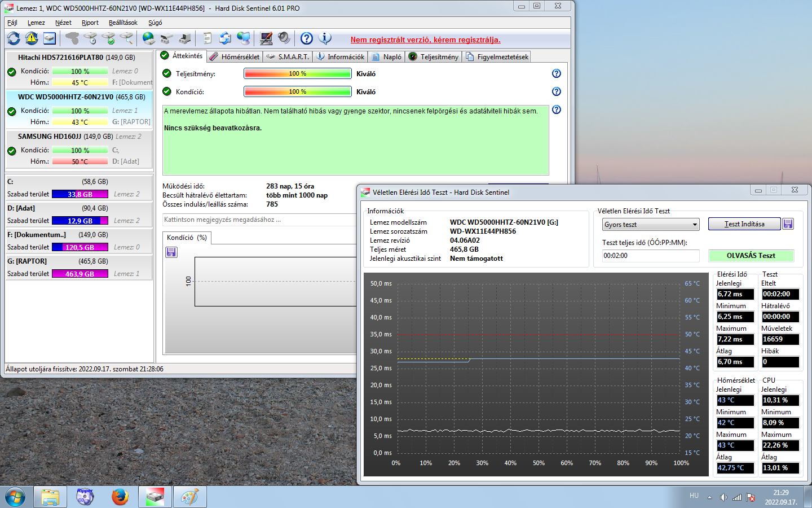The image size is (812, 508).
Task: Click the Kondíció 100 % bar in overview
Action: point(298,91)
